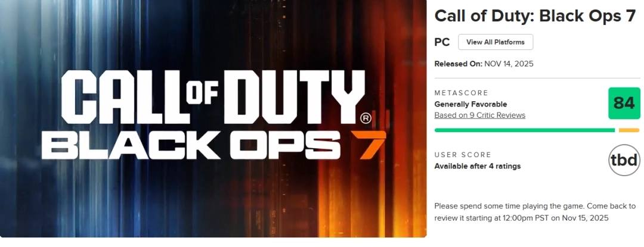Click the tbd user score circle

click(624, 160)
